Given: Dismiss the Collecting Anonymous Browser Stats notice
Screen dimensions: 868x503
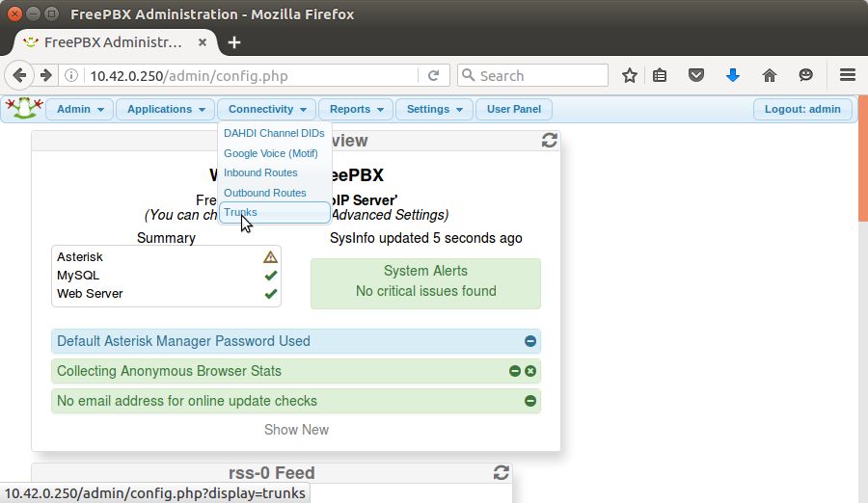Looking at the screenshot, I should pyautogui.click(x=530, y=371).
